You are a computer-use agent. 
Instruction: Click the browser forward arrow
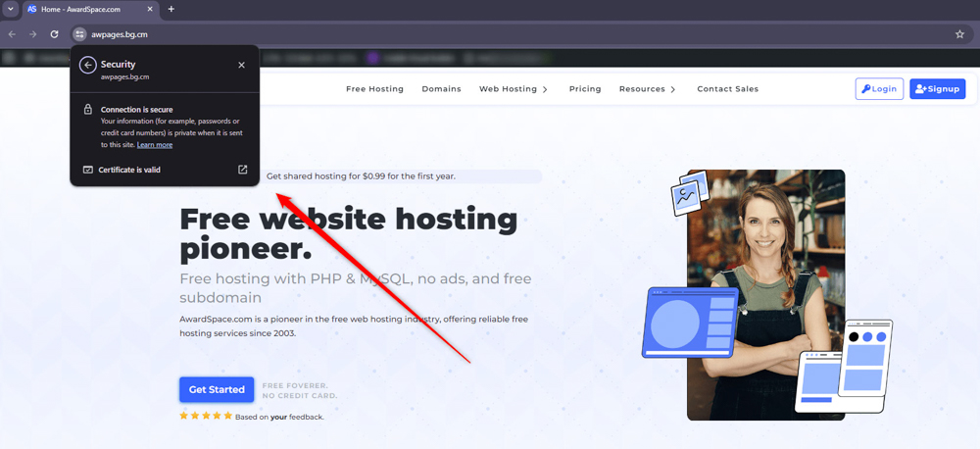pos(33,34)
